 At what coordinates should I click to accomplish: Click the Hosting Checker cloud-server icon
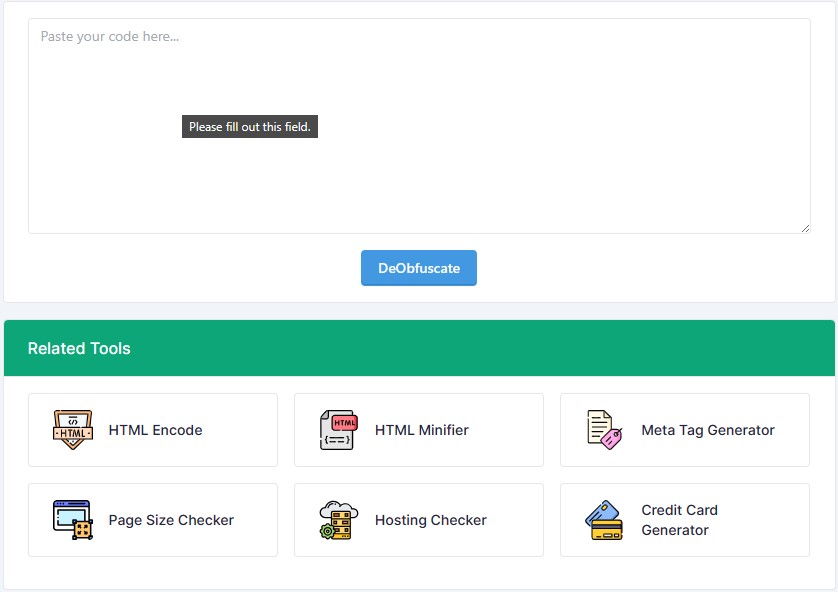click(x=337, y=520)
